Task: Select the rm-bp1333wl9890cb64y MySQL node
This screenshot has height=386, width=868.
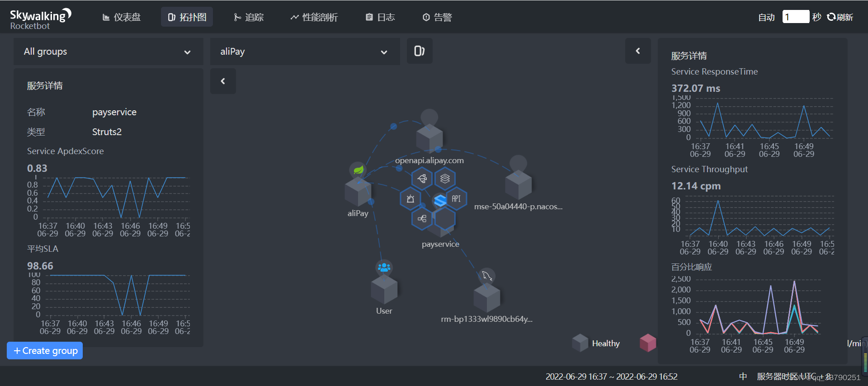Action: 487,297
